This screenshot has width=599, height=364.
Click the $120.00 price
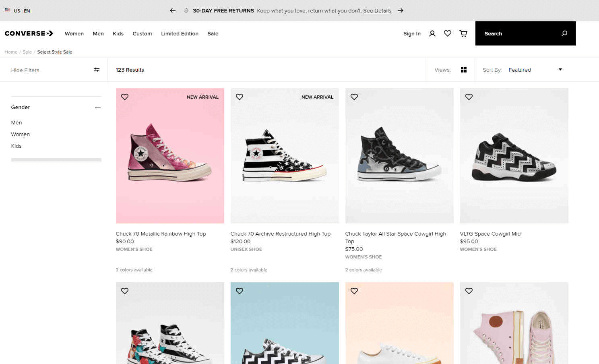coord(240,242)
